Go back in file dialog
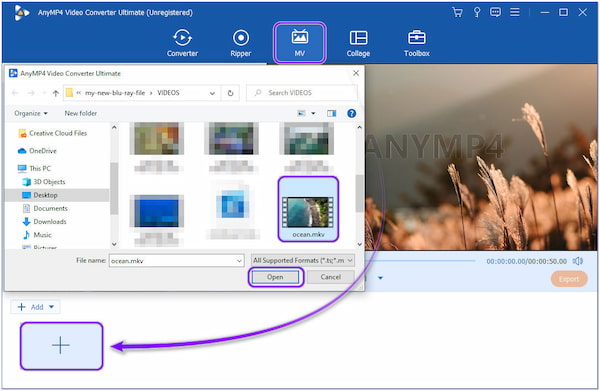The width and height of the screenshot is (600, 391). point(15,93)
